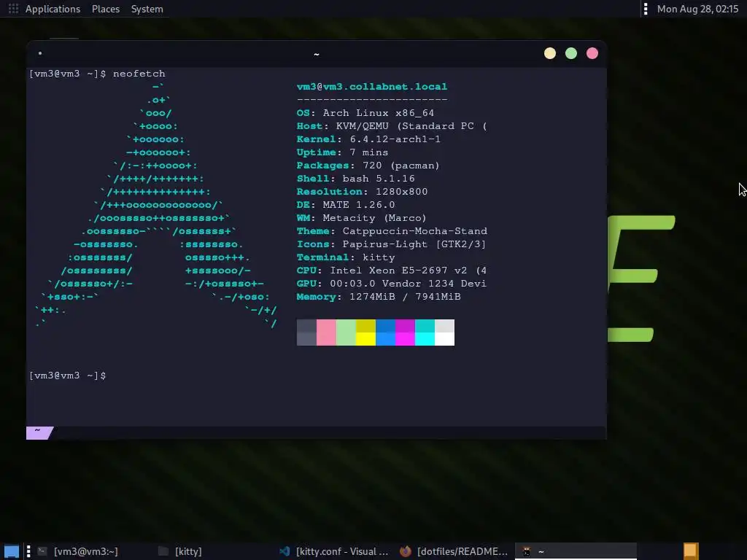This screenshot has width=747, height=560.
Task: Click the grid icon beside Applications
Action: point(13,9)
